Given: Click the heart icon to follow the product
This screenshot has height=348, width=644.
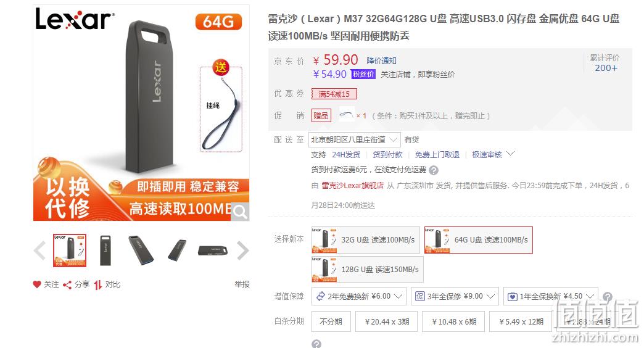Looking at the screenshot, I should tap(37, 284).
